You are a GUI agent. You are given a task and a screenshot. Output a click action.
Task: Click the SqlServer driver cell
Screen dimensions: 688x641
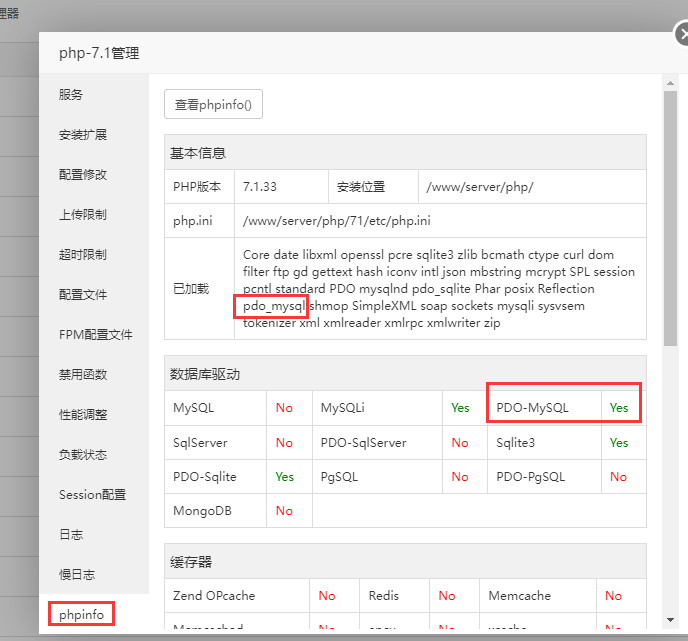[x=215, y=443]
